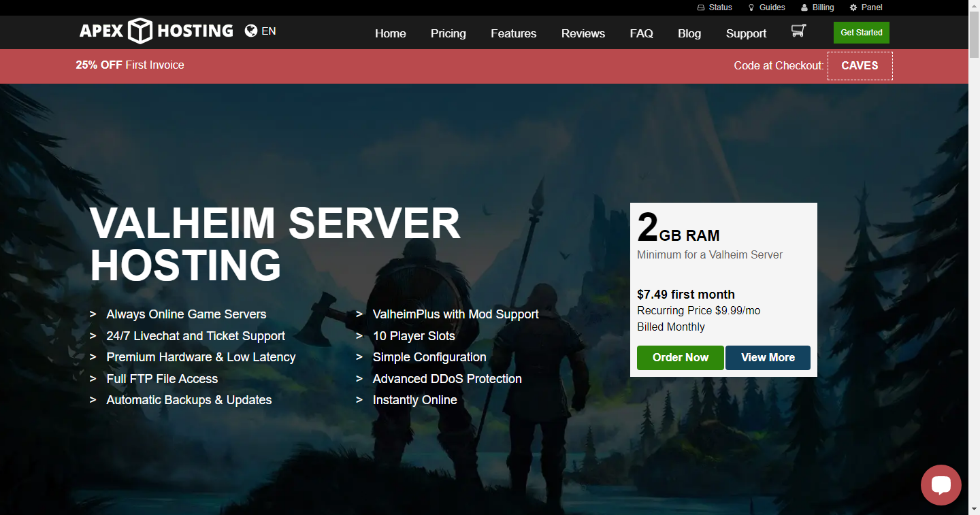Image resolution: width=980 pixels, height=515 pixels.
Task: Click 'Instantly Online' text
Action: coord(415,400)
